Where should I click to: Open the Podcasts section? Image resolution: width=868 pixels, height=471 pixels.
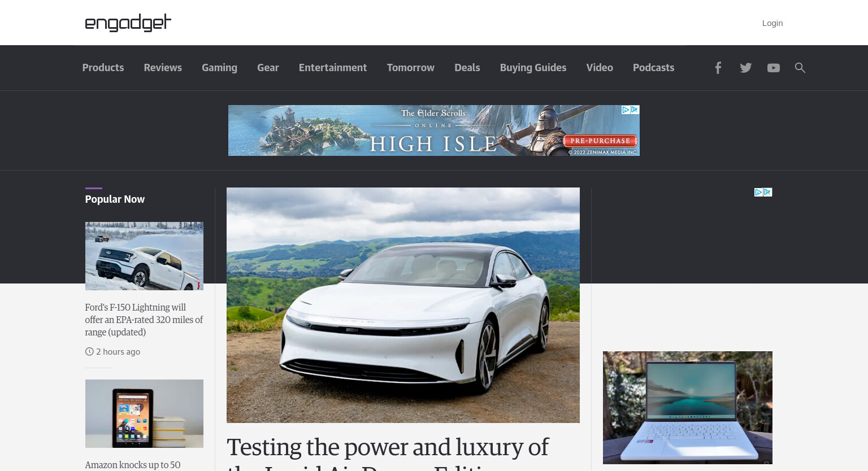pos(653,68)
